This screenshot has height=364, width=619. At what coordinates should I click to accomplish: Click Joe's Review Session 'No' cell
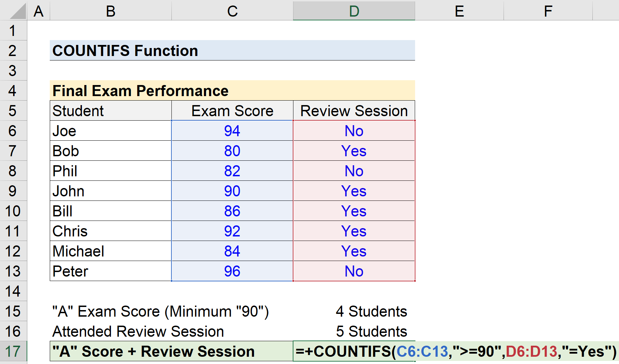354,131
